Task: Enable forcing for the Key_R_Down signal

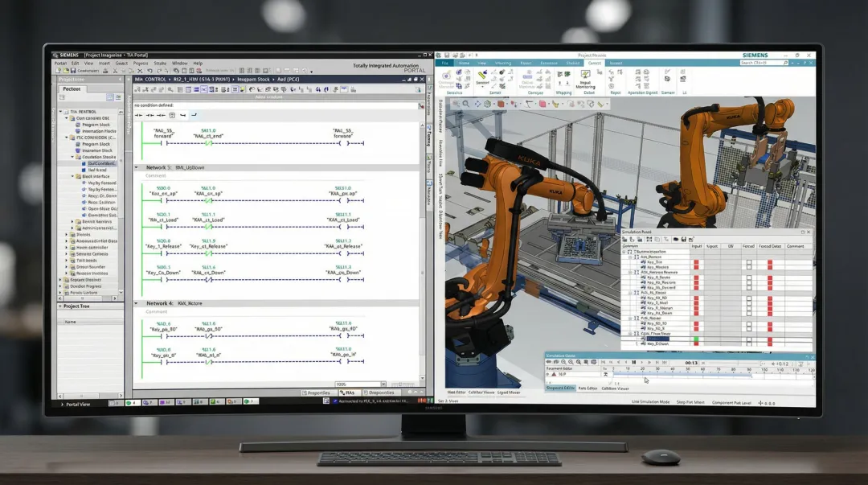Action: 749,313
